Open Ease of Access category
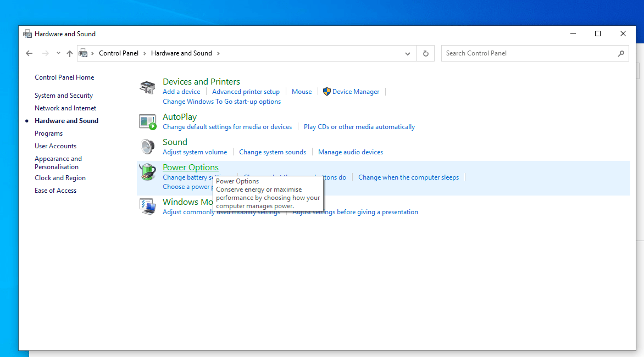 click(x=55, y=191)
